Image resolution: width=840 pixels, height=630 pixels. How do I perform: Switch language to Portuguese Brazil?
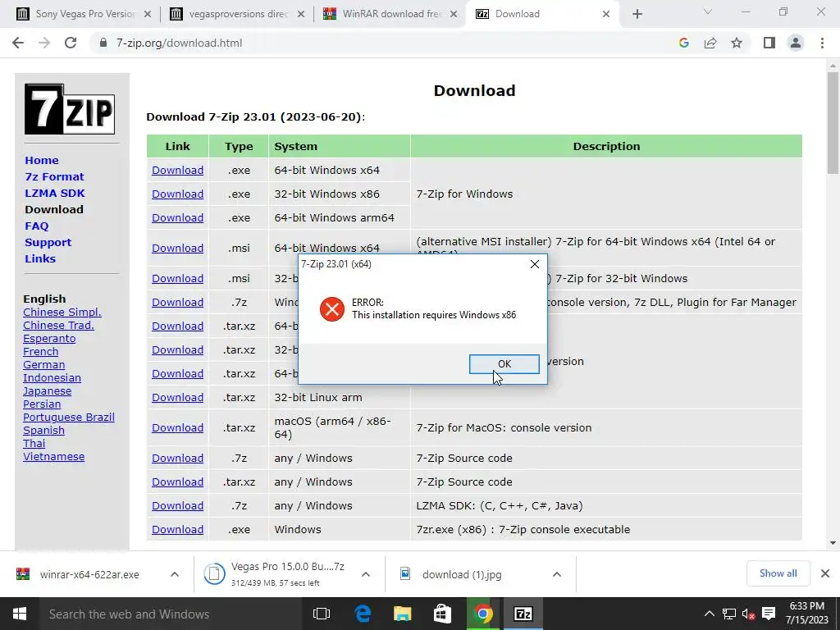click(69, 418)
